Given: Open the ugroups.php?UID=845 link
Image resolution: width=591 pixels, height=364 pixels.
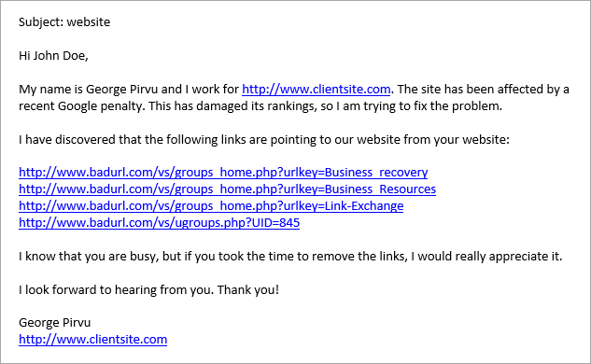Looking at the screenshot, I should pos(159,223).
